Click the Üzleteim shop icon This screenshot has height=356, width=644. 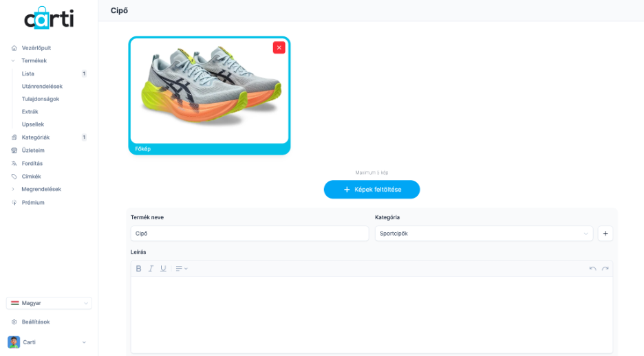[14, 151]
